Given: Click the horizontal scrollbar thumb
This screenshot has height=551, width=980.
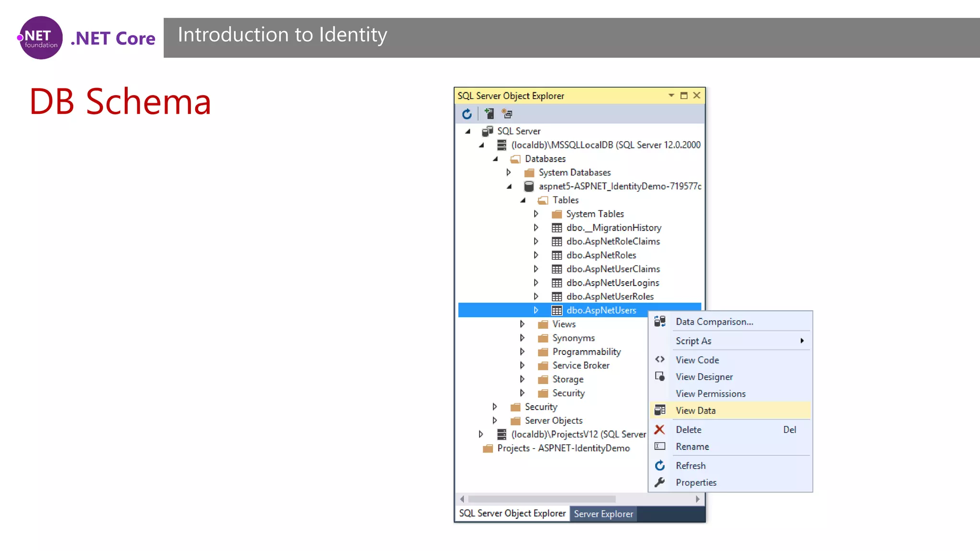Looking at the screenshot, I should (x=542, y=499).
